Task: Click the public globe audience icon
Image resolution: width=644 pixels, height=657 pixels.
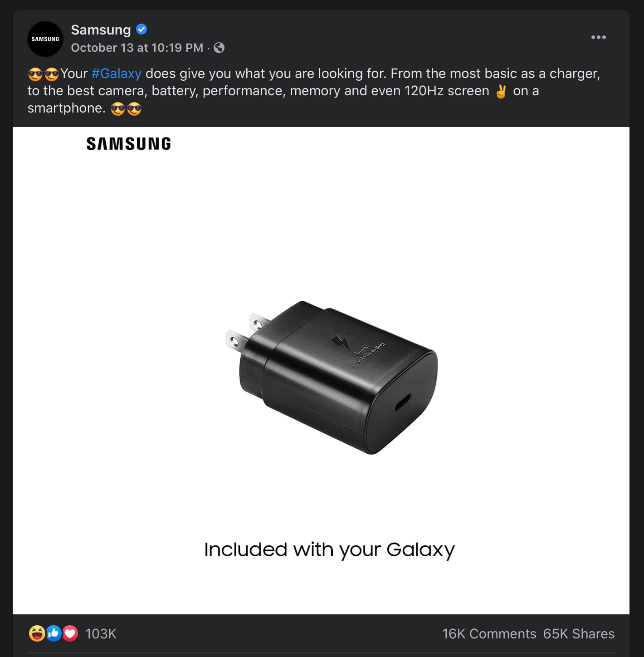Action: click(x=219, y=48)
